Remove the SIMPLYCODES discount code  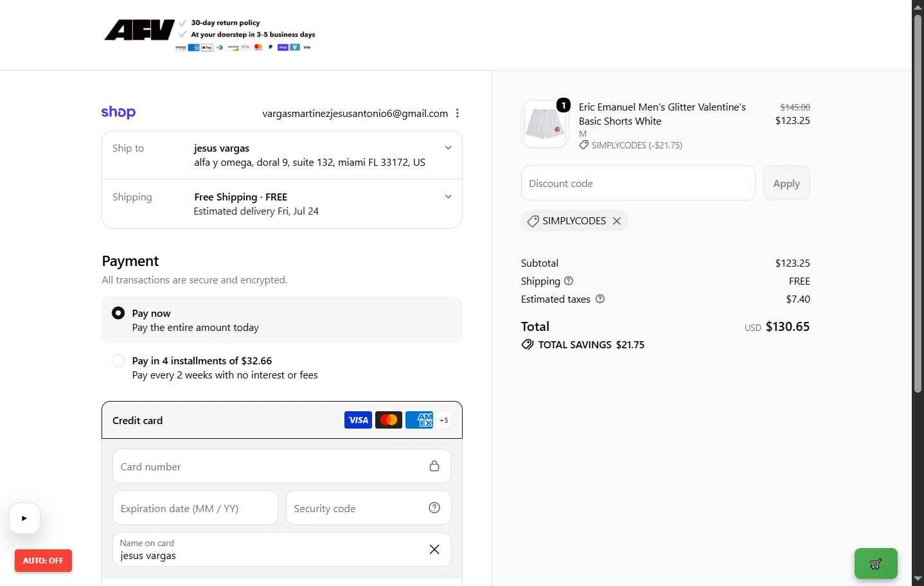tap(617, 221)
